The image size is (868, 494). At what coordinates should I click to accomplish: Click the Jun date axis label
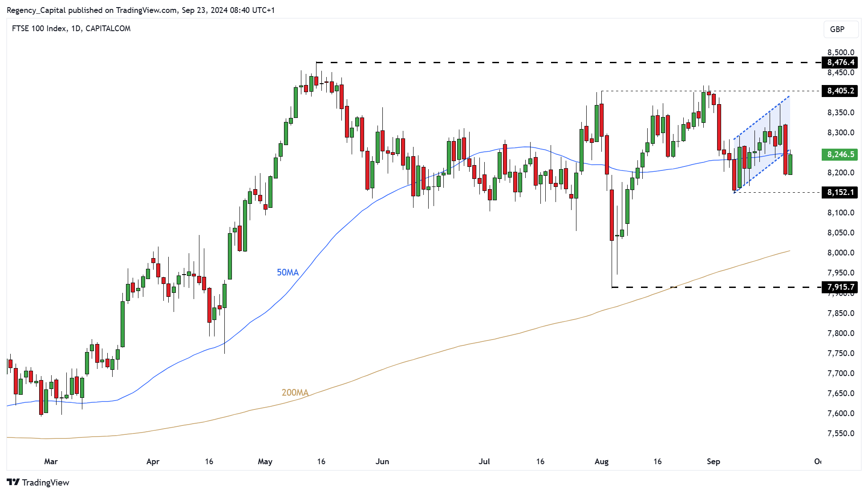click(382, 462)
